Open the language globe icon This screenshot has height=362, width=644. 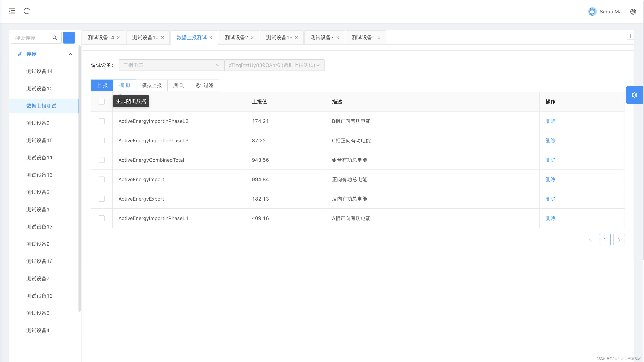tap(633, 12)
